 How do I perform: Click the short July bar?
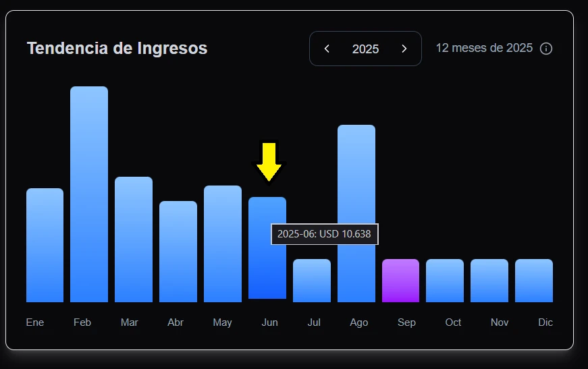pos(312,281)
